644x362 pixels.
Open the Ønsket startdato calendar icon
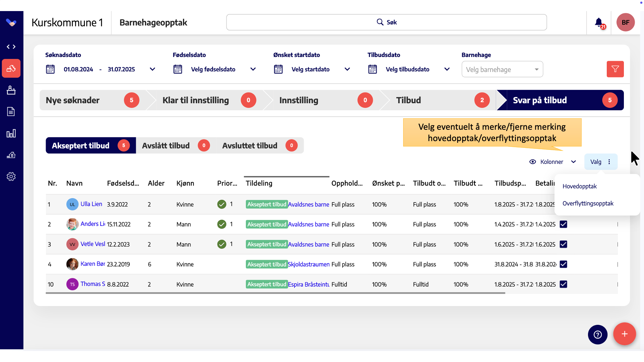tap(278, 69)
